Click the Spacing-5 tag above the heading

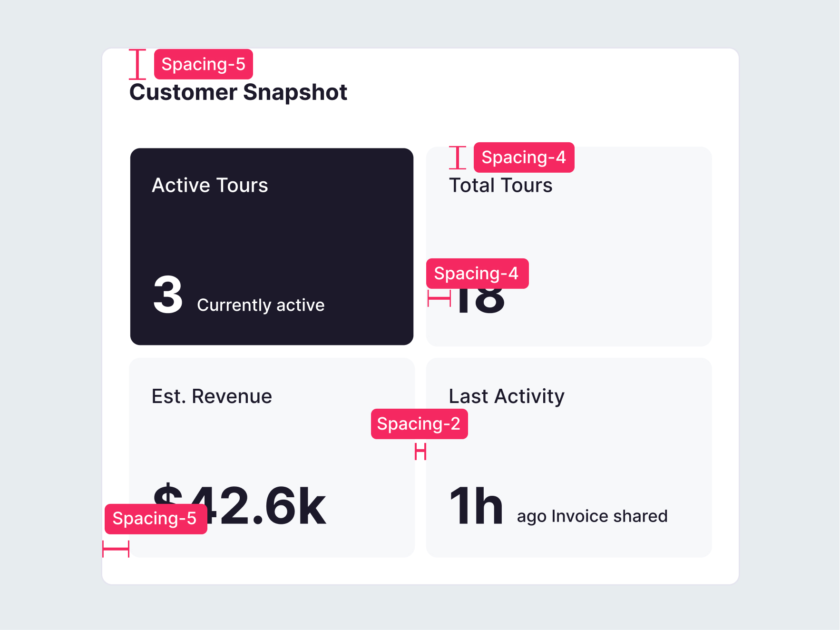(x=204, y=64)
